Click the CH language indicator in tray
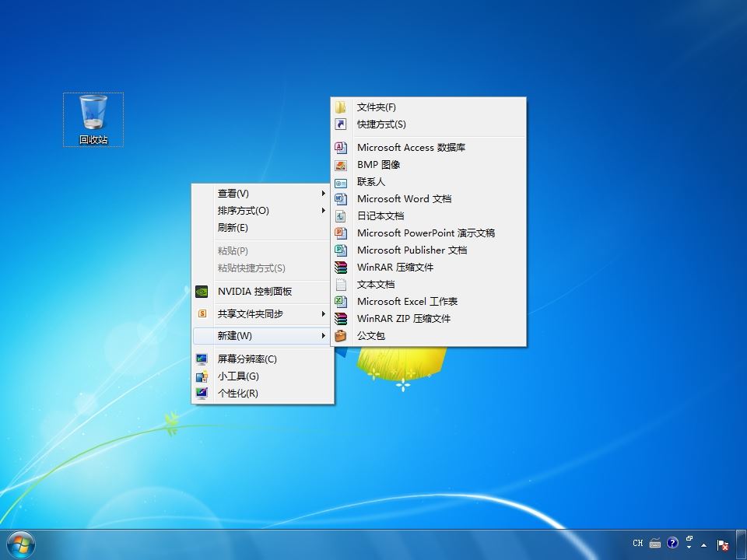This screenshot has width=747, height=560. coord(638,543)
